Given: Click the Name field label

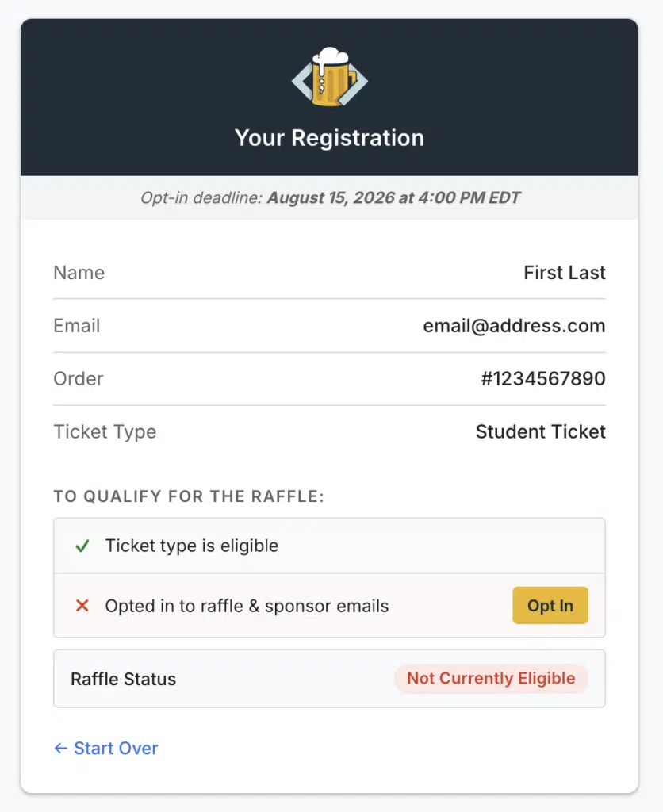Looking at the screenshot, I should pyautogui.click(x=79, y=273).
